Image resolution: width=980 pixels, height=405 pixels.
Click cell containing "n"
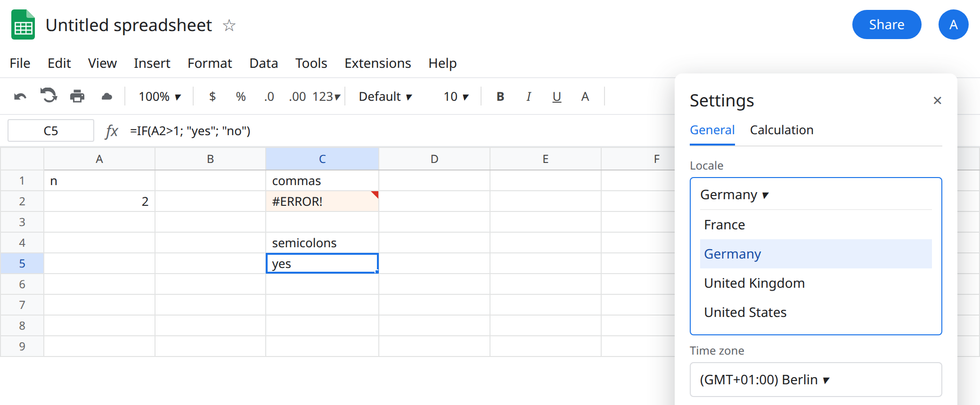tap(99, 180)
